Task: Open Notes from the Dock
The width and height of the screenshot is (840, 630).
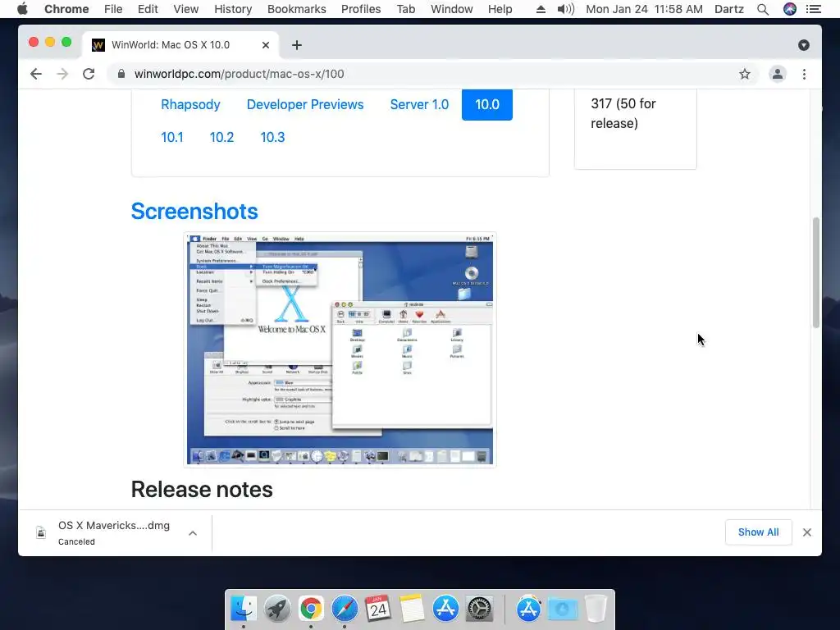Action: point(412,609)
